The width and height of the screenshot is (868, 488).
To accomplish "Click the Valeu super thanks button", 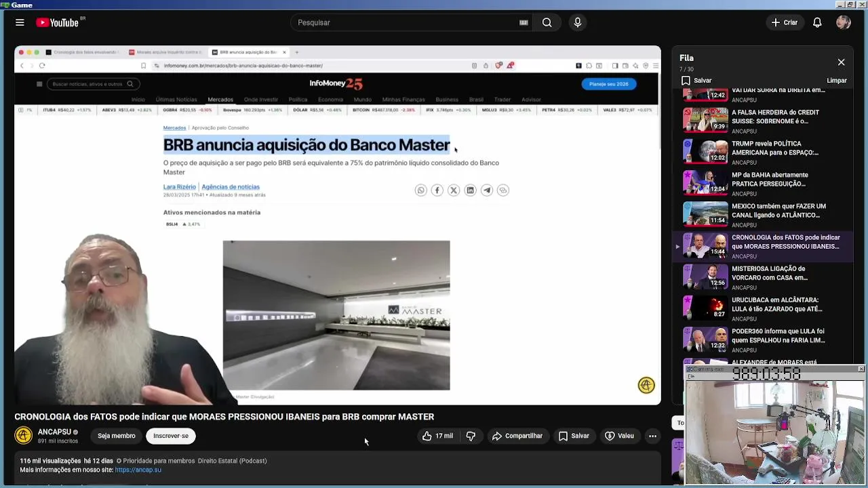I will 619,436.
